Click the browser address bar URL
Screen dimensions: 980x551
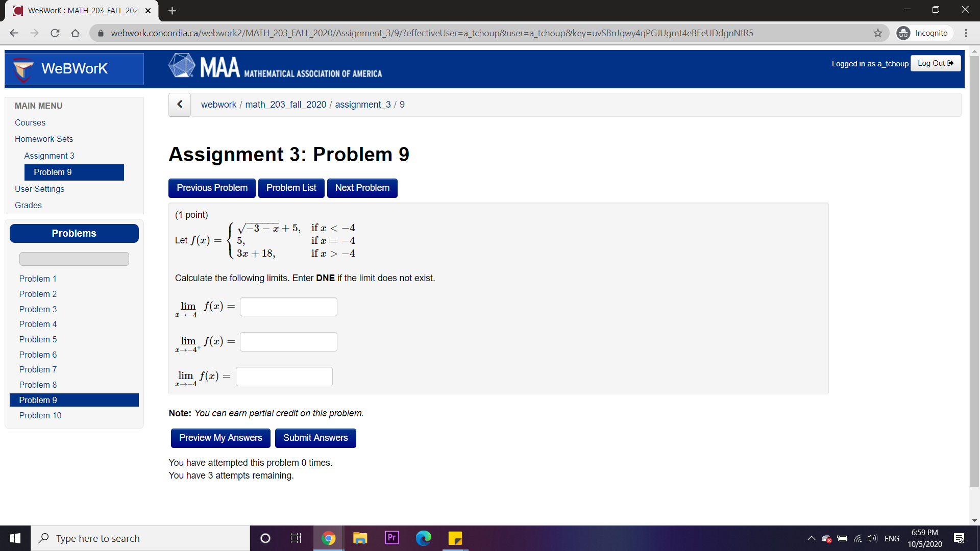point(432,33)
